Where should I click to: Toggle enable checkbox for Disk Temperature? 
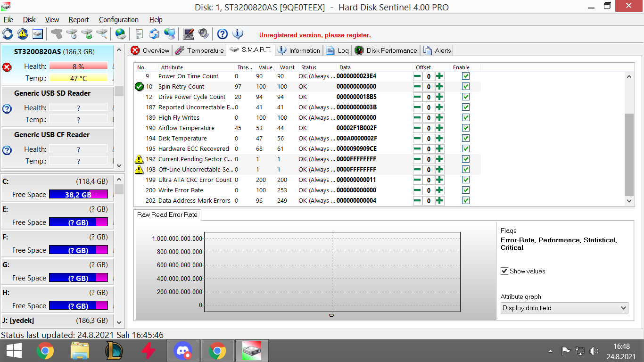466,139
